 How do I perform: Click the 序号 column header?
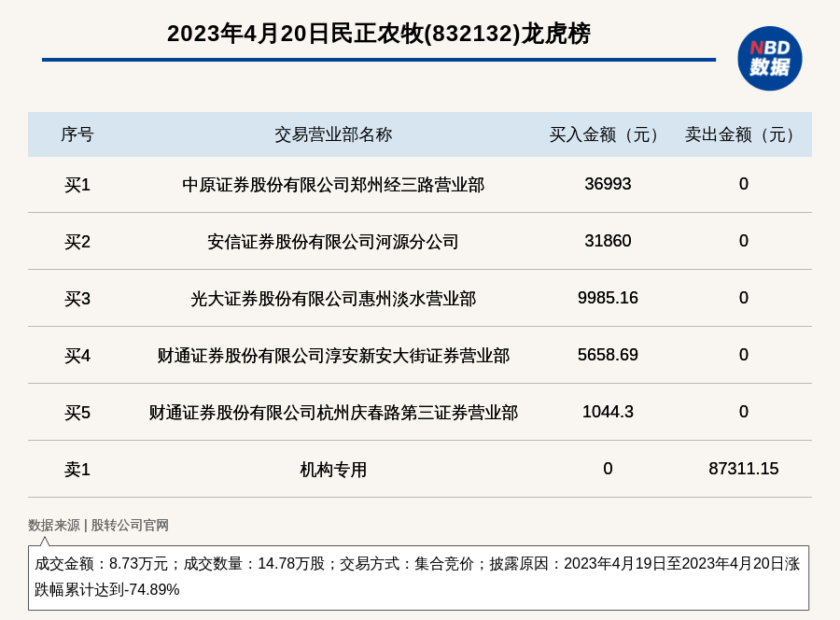coord(77,134)
